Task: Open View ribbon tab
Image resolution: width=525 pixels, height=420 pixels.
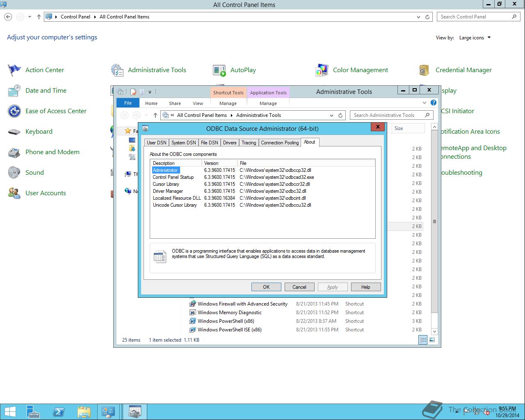Action: 198,103
